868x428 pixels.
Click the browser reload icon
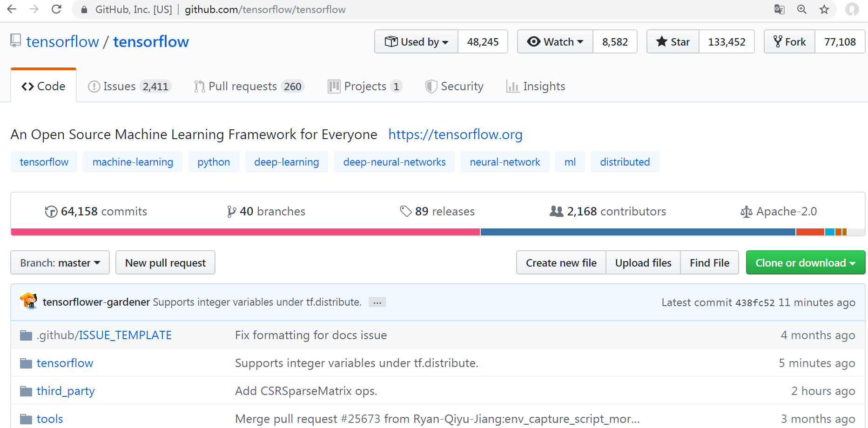click(56, 9)
